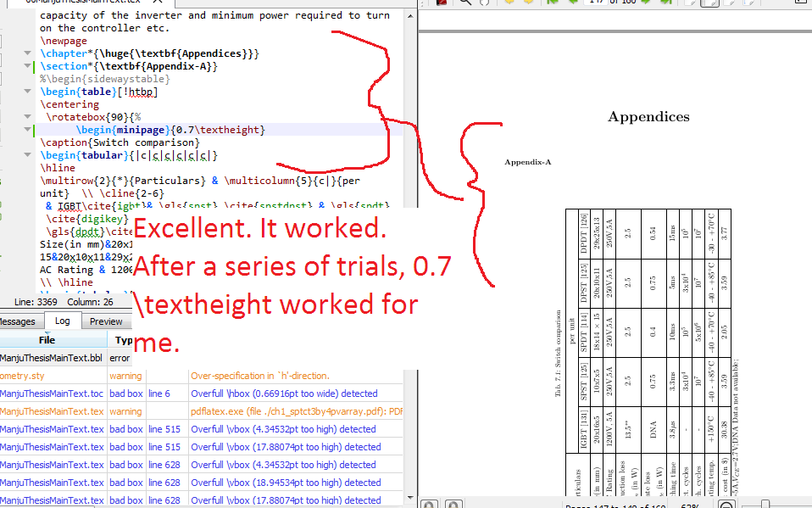
Task: Go to the previous PDF page
Action: (573, 2)
